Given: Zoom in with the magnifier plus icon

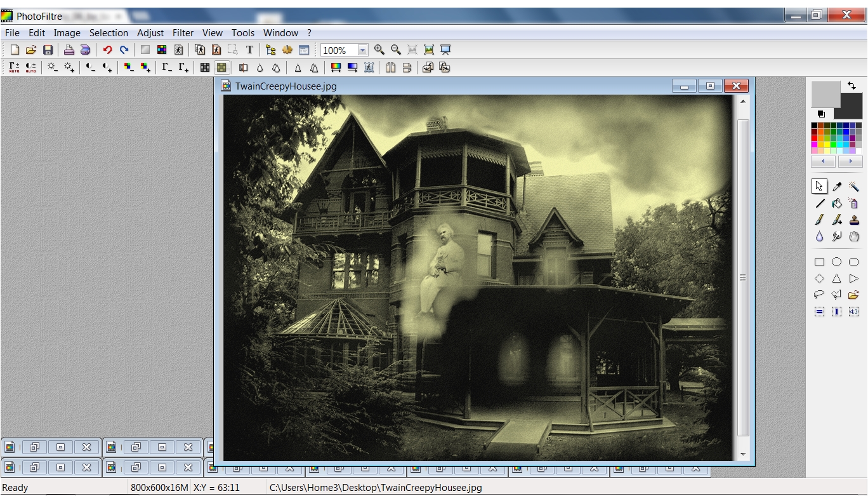Looking at the screenshot, I should 379,50.
